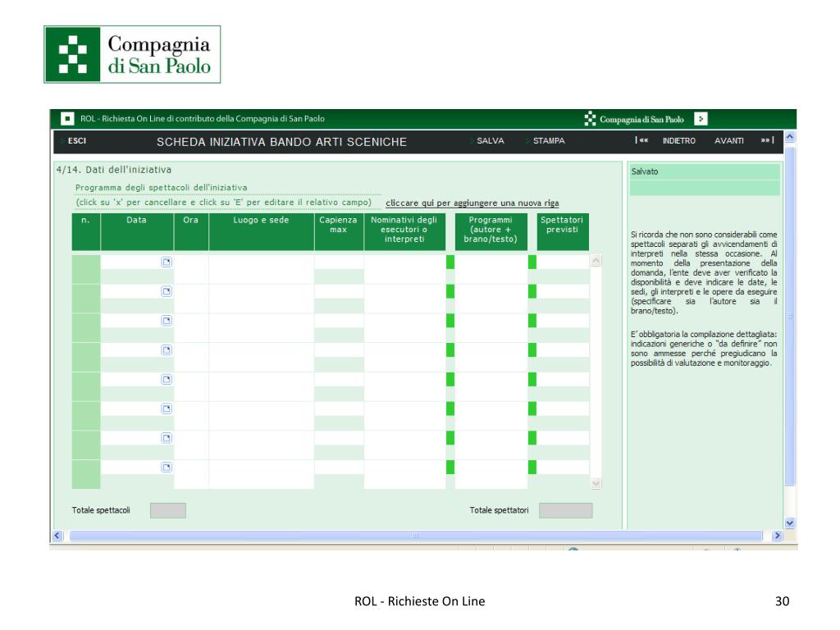
Task: Click the 'Capienza max' column header
Action: coord(338,232)
